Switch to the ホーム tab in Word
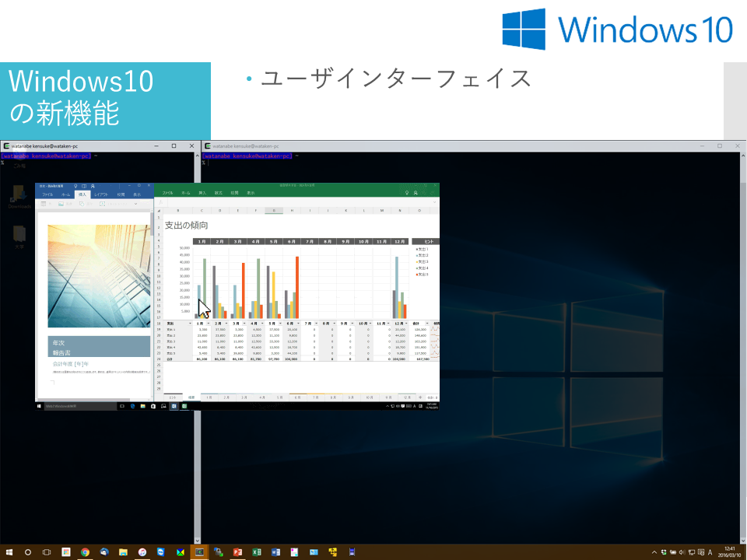The width and height of the screenshot is (747, 560). coord(65,194)
